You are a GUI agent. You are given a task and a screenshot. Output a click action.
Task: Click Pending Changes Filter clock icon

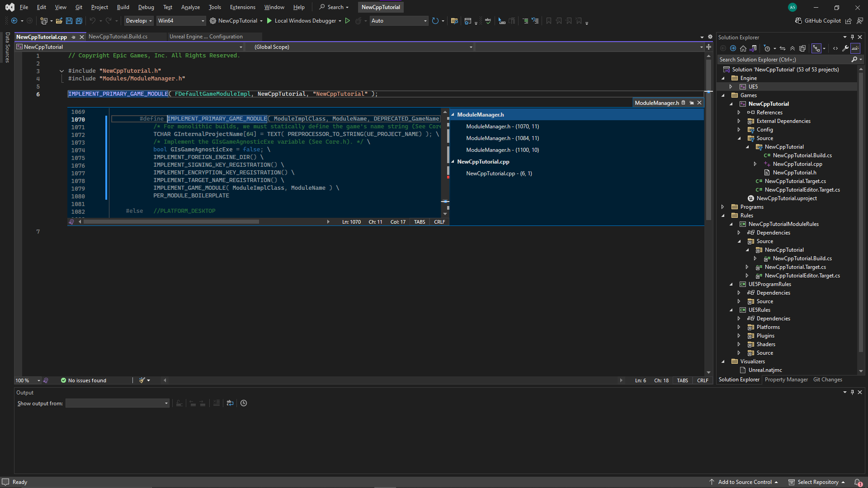pyautogui.click(x=767, y=48)
